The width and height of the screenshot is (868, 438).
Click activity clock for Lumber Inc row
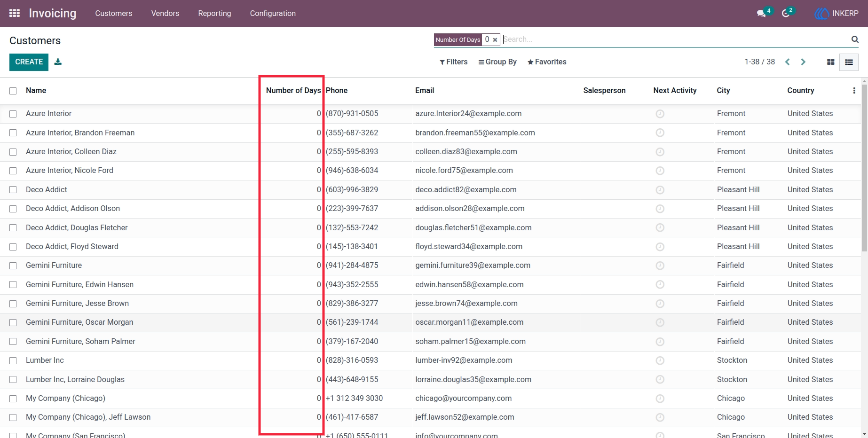coord(660,360)
